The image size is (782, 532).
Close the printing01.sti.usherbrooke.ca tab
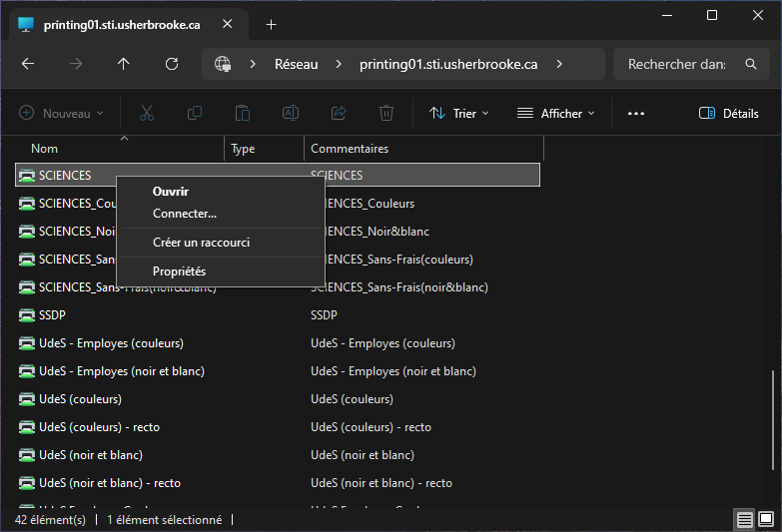tap(228, 24)
